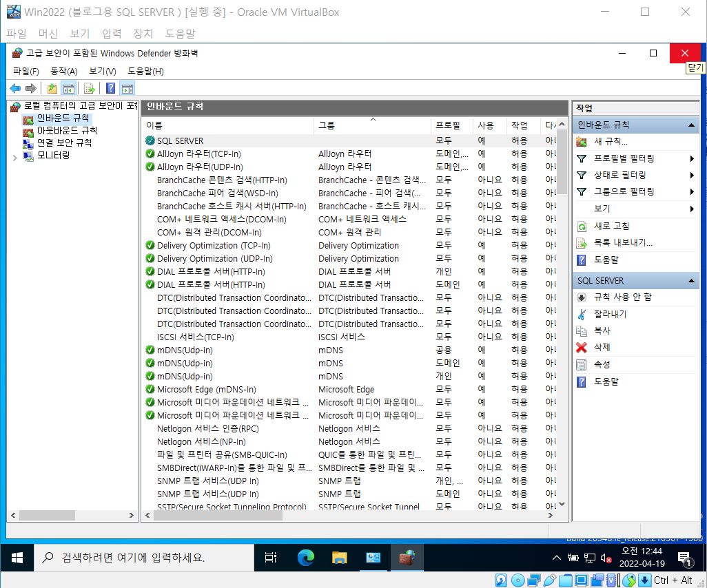707x588 pixels.
Task: Sort by the 프로필 column header
Action: pos(452,126)
